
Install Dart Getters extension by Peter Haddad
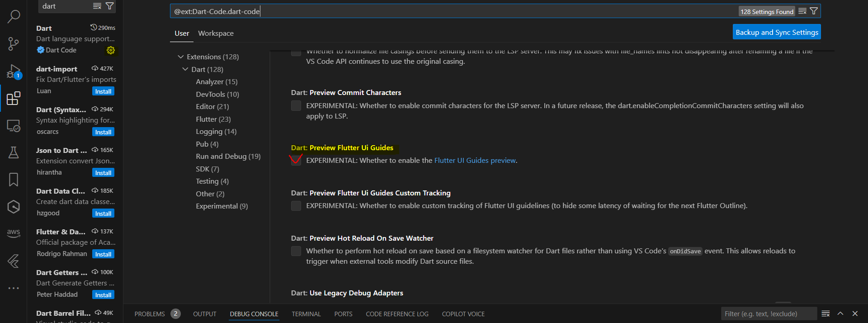point(104,295)
